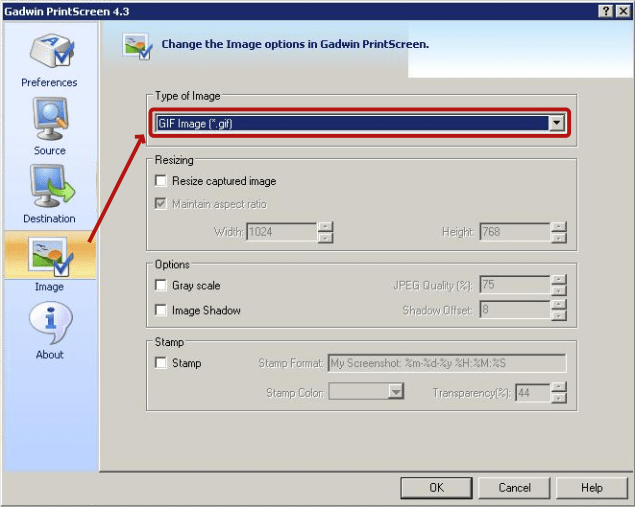635x507 pixels.
Task: Decrease the Height spinner value
Action: (558, 237)
